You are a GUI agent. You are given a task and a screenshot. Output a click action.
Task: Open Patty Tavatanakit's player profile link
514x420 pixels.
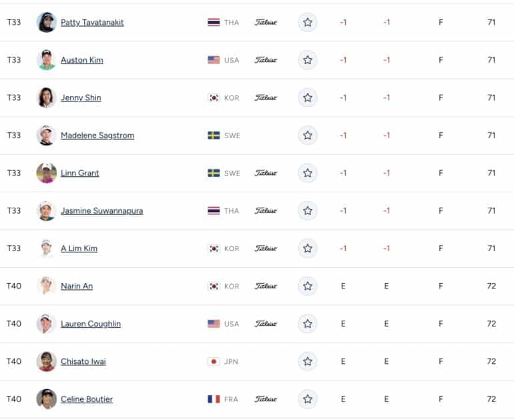point(92,23)
